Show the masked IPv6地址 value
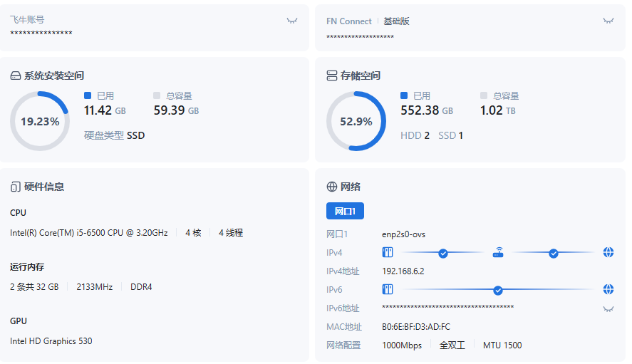This screenshot has height=364, width=632. click(608, 309)
